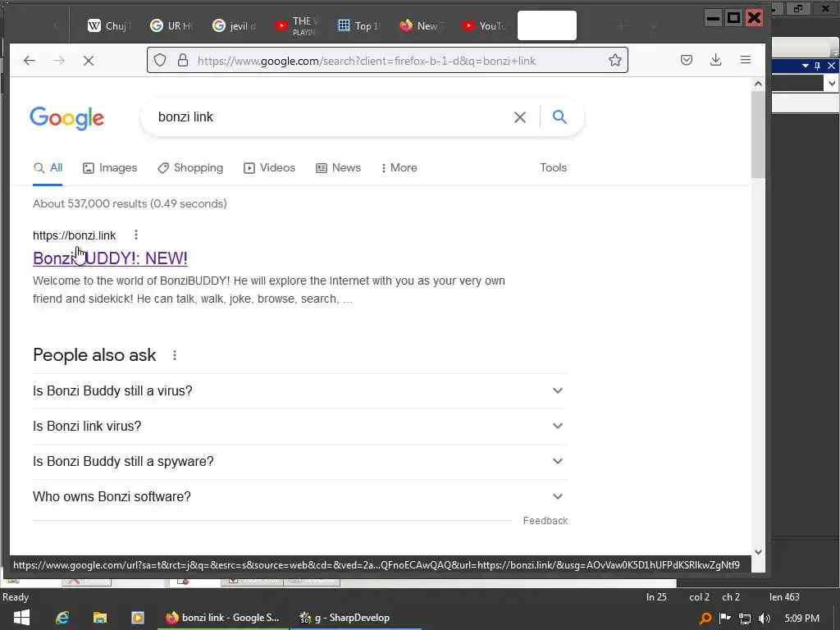Open the BonziBUDDY!: NEW! result link
Viewport: 840px width, 630px height.
[111, 258]
